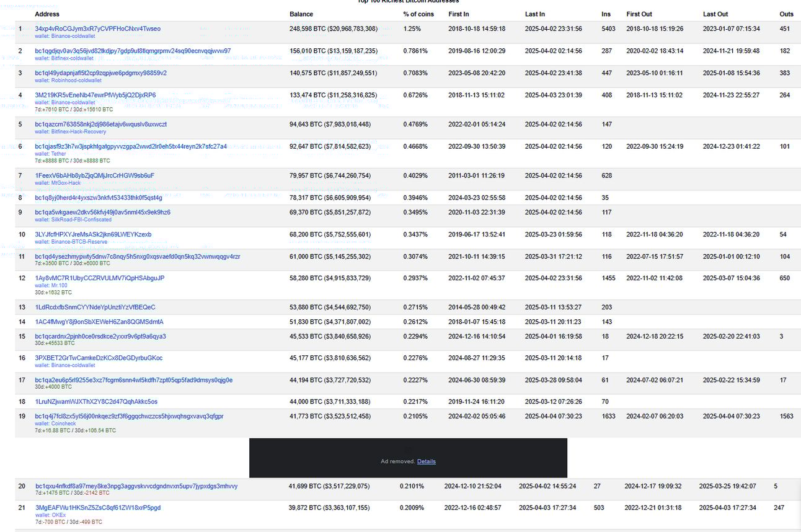Click the Details link in the ad banner
The width and height of the screenshot is (801, 532).
(x=427, y=461)
